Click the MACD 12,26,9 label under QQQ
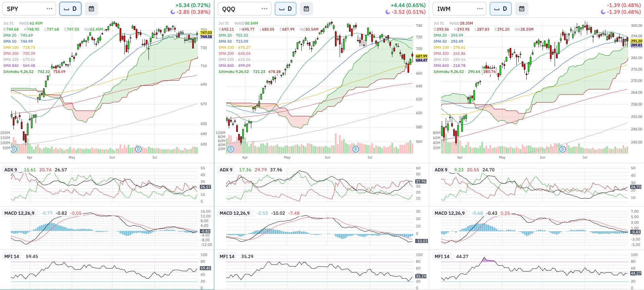This screenshot has width=644, height=290. 234,213
